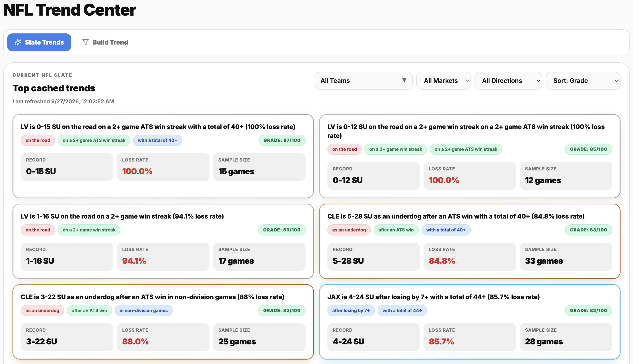Click the 12 games sample size value
This screenshot has height=364, width=633.
click(543, 180)
